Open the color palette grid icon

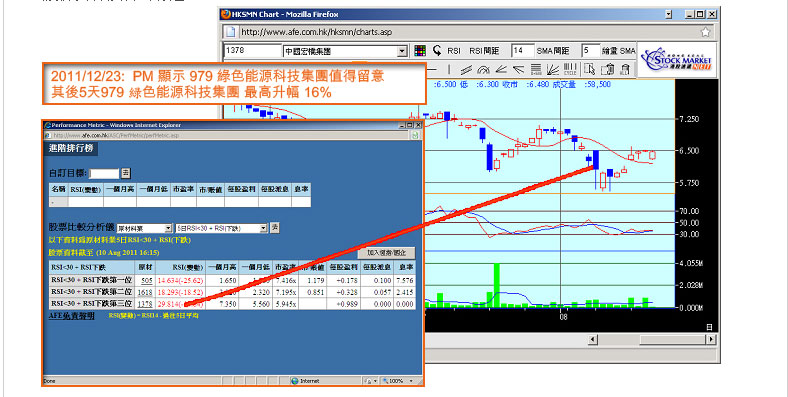pyautogui.click(x=420, y=50)
